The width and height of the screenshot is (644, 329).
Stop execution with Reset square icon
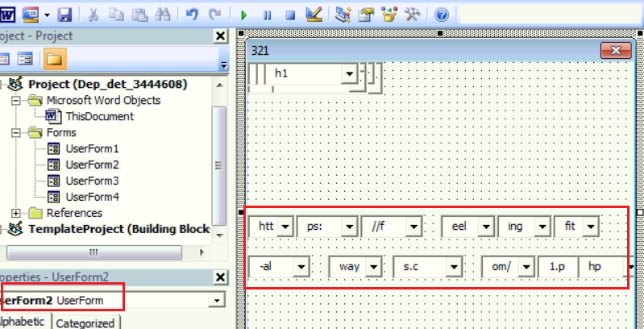click(290, 15)
